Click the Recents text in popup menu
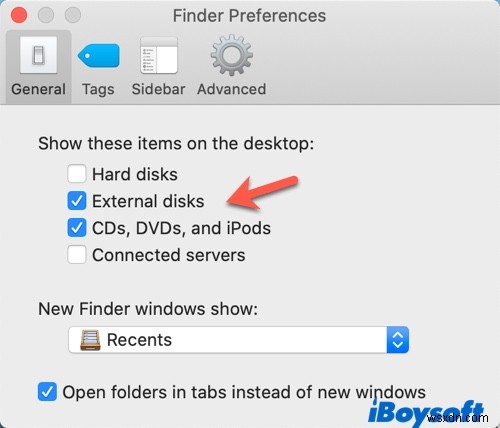Image resolution: width=500 pixels, height=428 pixels. (x=139, y=340)
